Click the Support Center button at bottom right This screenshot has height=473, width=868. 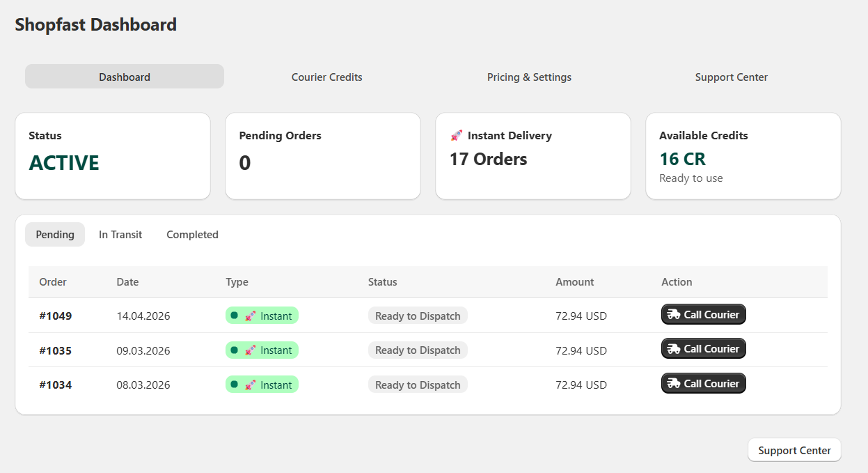coord(794,450)
